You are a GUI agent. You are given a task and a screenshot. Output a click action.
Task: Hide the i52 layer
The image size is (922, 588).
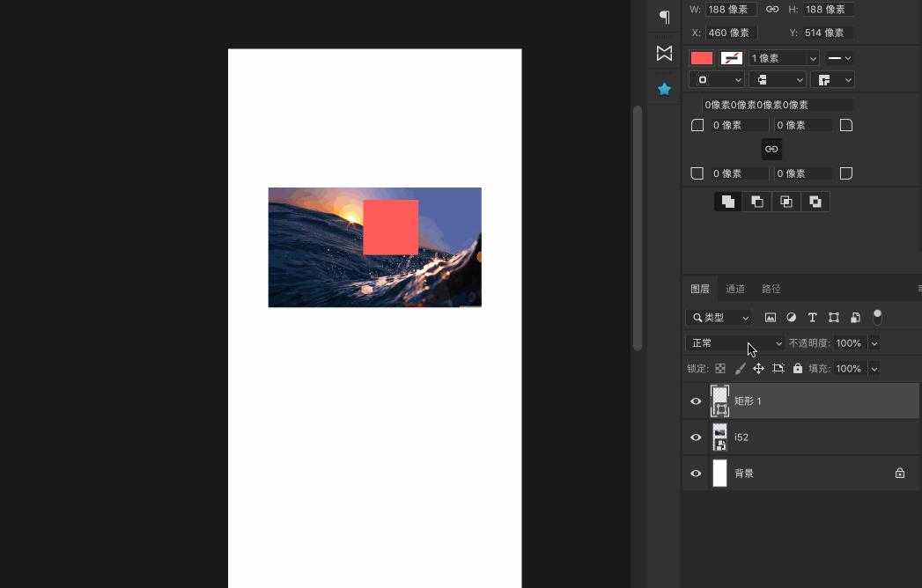(696, 437)
